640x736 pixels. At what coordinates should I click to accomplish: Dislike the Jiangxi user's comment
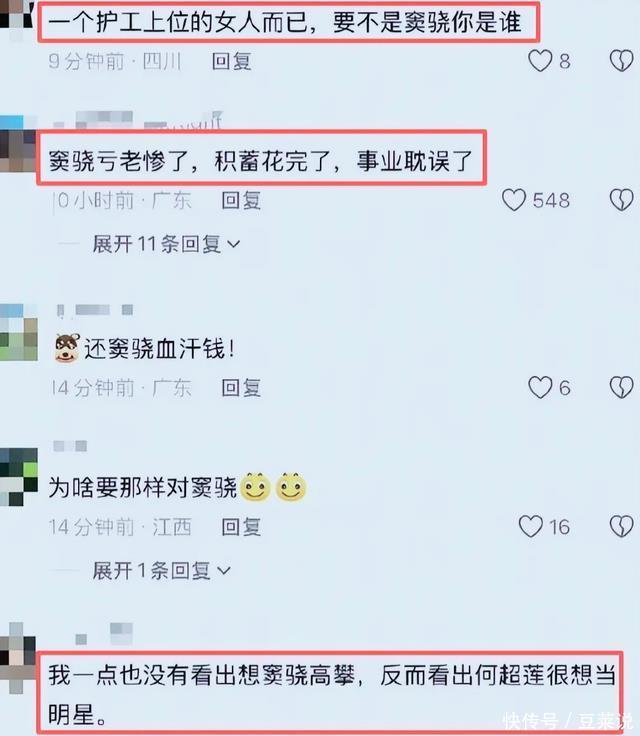point(621,527)
